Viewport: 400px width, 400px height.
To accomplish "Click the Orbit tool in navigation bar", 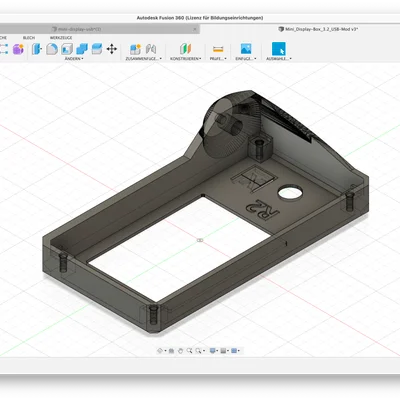I will (x=160, y=351).
